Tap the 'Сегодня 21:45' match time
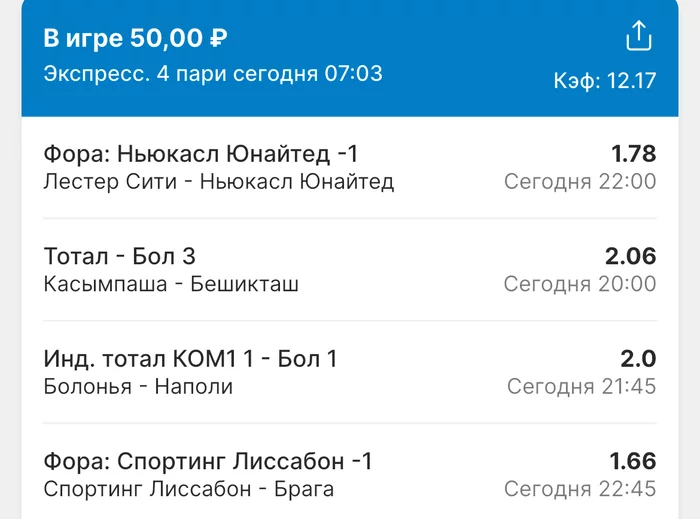The width and height of the screenshot is (700, 519). [x=581, y=386]
